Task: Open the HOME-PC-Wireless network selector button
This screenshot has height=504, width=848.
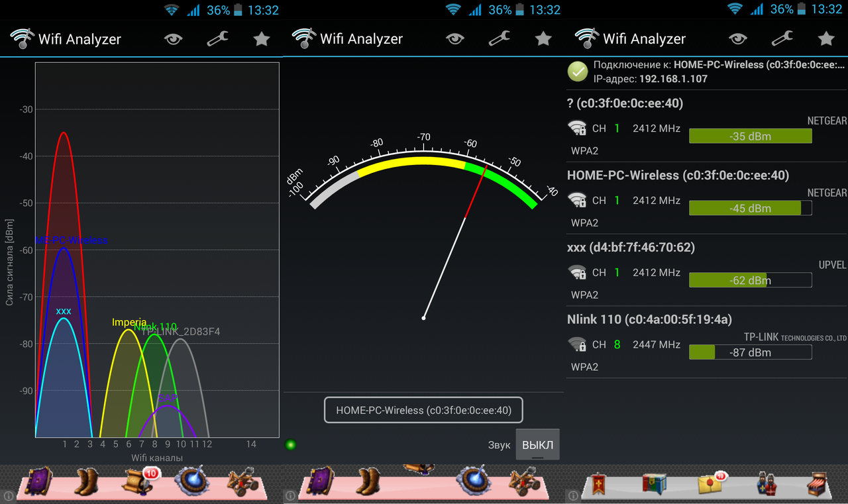Action: point(423,410)
